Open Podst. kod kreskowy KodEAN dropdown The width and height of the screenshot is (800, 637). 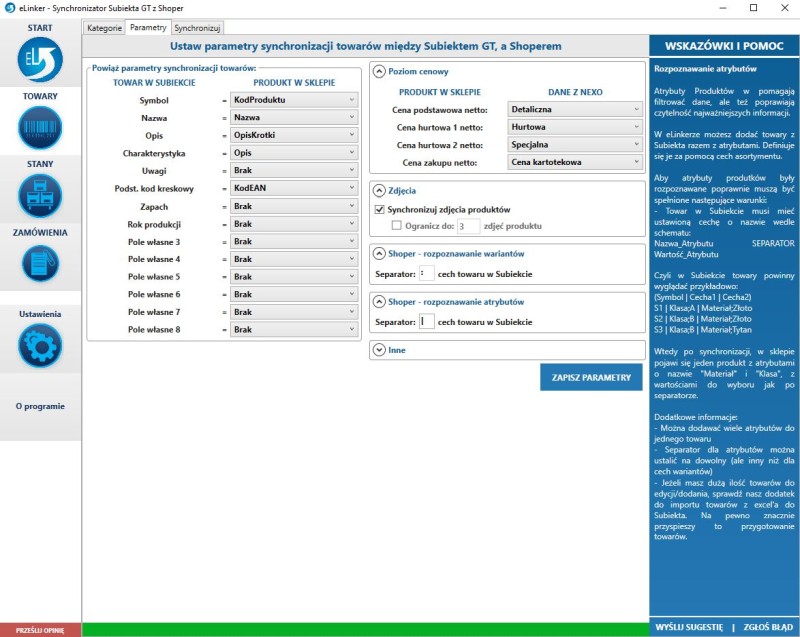[x=294, y=188]
